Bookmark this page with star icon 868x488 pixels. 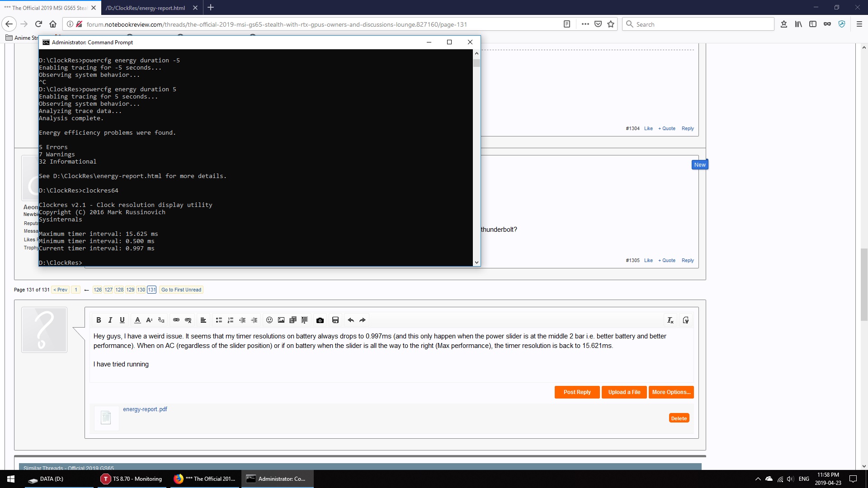pyautogui.click(x=611, y=24)
